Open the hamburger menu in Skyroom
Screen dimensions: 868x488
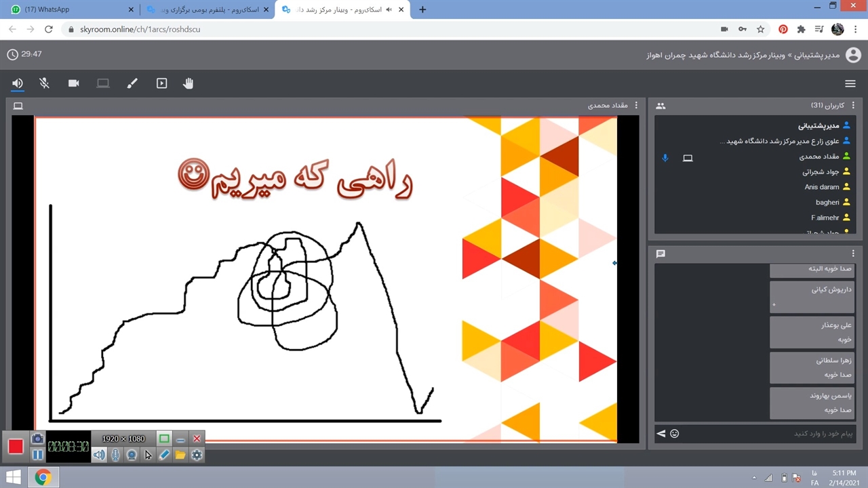850,83
